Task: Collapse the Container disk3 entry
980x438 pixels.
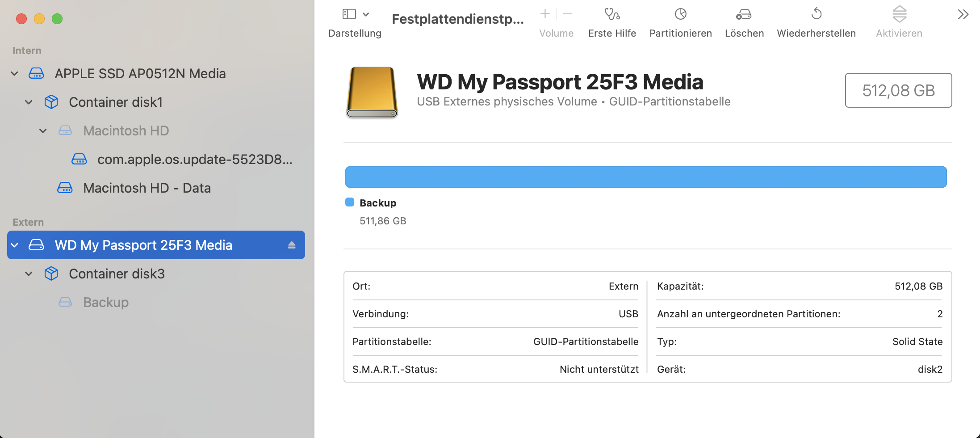Action: tap(29, 274)
